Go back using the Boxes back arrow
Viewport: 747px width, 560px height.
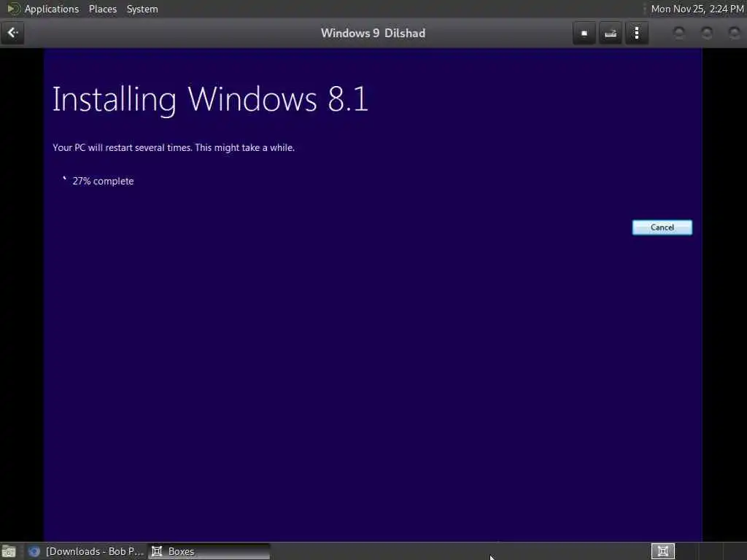click(x=12, y=33)
